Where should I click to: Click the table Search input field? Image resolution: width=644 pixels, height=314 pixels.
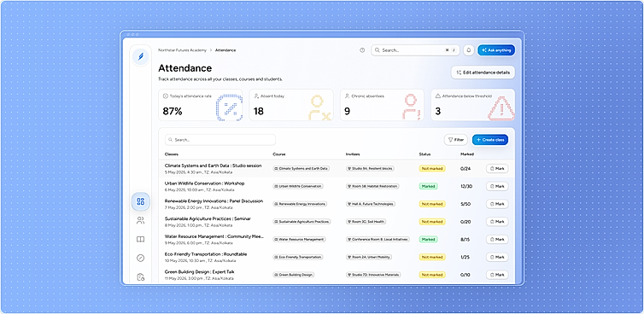[x=220, y=140]
